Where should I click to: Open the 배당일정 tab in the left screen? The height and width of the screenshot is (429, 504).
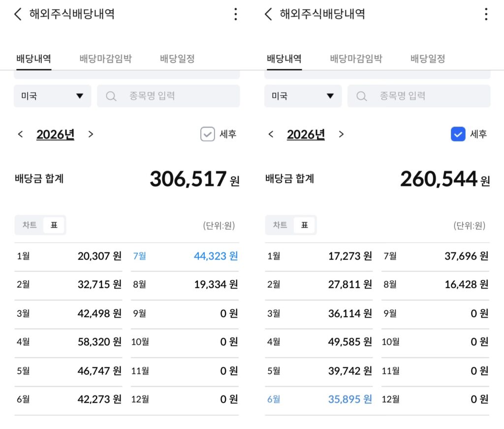click(177, 59)
